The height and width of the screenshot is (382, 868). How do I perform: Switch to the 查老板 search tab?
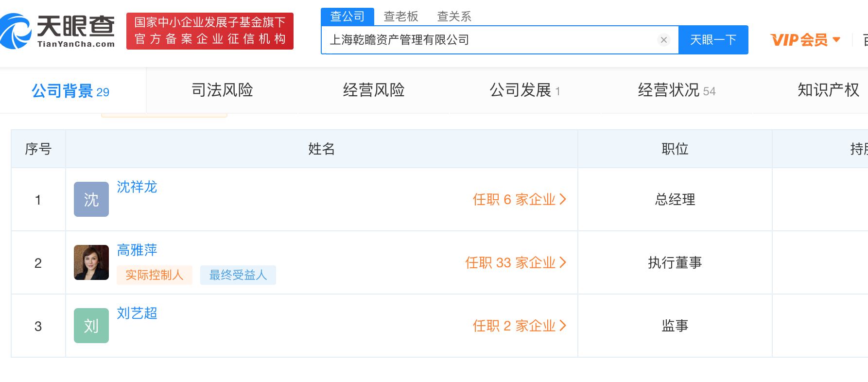click(x=401, y=17)
